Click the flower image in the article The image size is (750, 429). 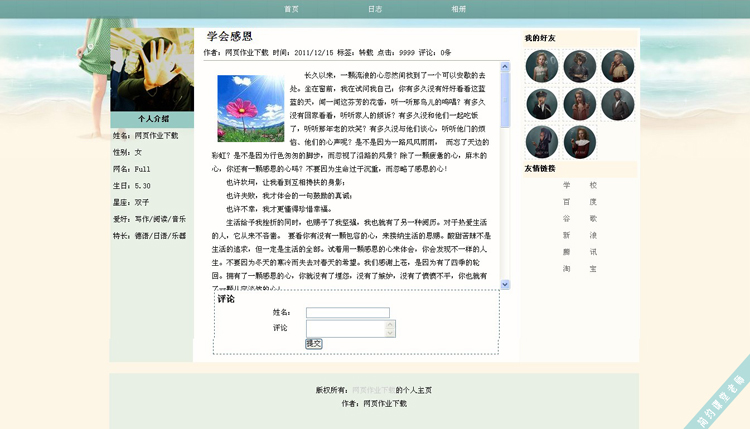point(251,108)
